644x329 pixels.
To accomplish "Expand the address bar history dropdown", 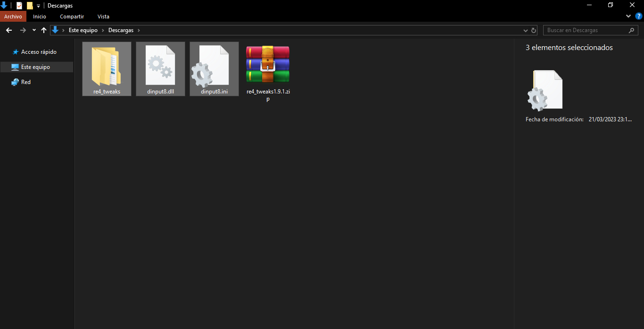I will (x=526, y=30).
